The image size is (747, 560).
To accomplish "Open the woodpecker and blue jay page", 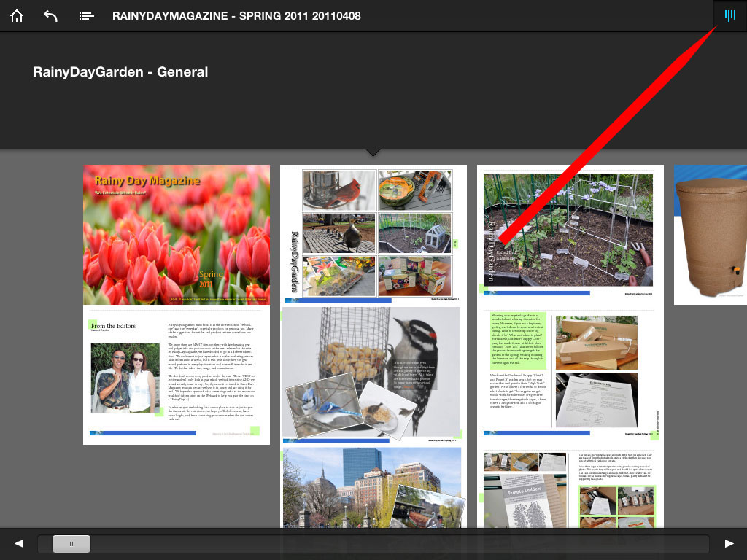I will 373,375.
